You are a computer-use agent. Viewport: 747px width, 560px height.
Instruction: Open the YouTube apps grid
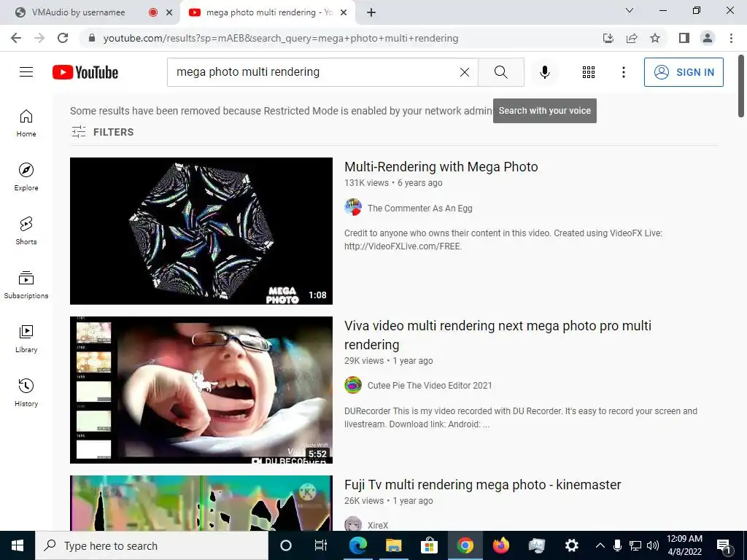coord(589,72)
